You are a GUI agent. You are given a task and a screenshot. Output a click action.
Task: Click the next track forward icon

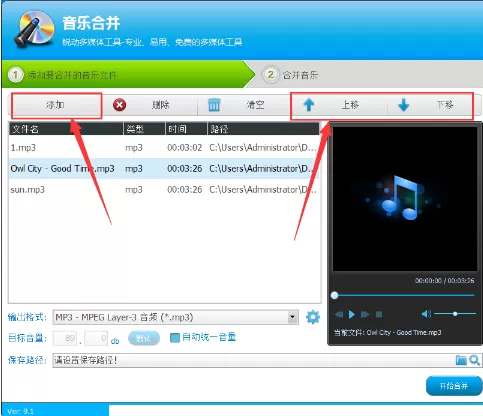[365, 314]
